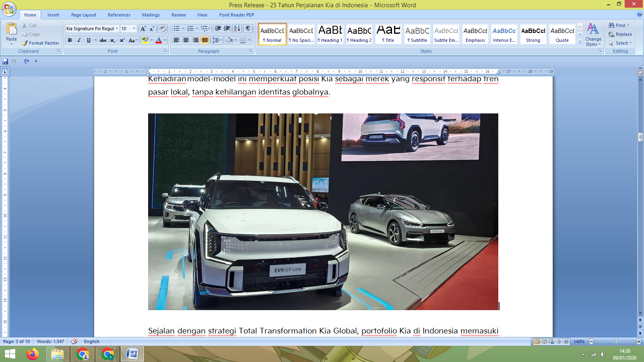Toggle Bold formatting
This screenshot has height=362, width=644.
70,40
